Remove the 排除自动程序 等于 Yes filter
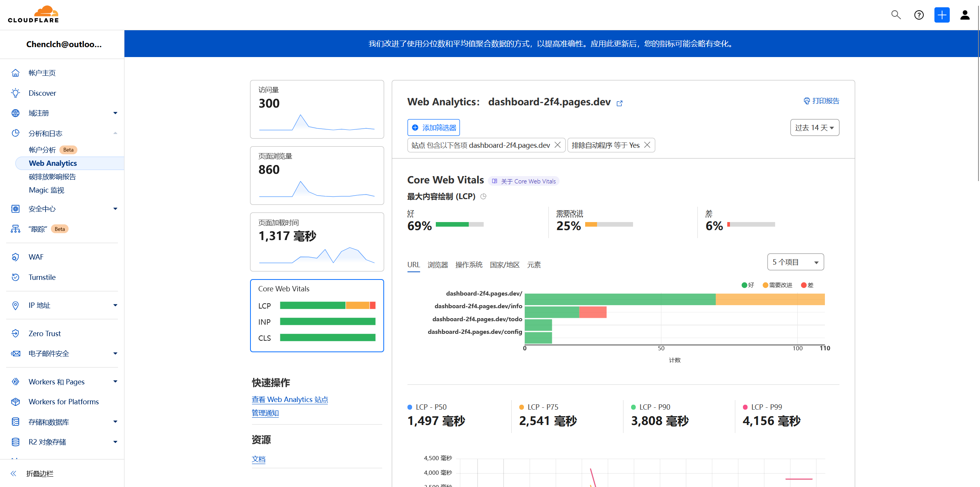Image resolution: width=980 pixels, height=487 pixels. point(647,145)
